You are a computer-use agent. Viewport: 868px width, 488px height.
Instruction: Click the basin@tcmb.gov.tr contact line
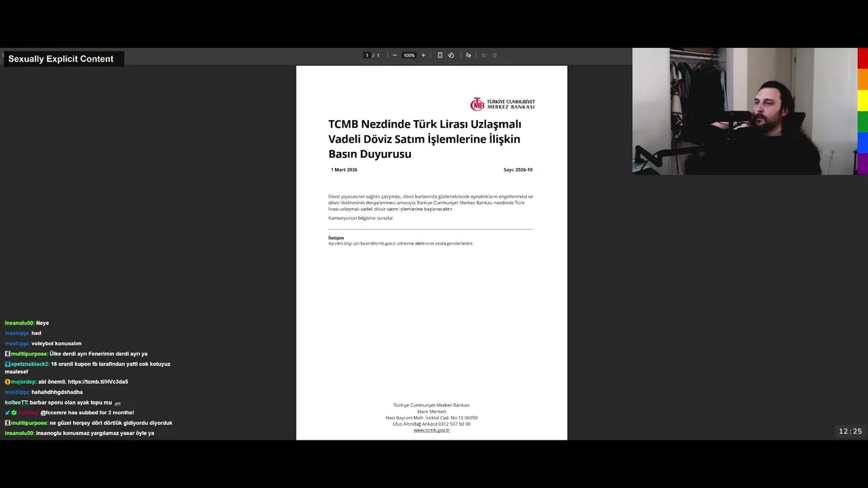(x=401, y=243)
